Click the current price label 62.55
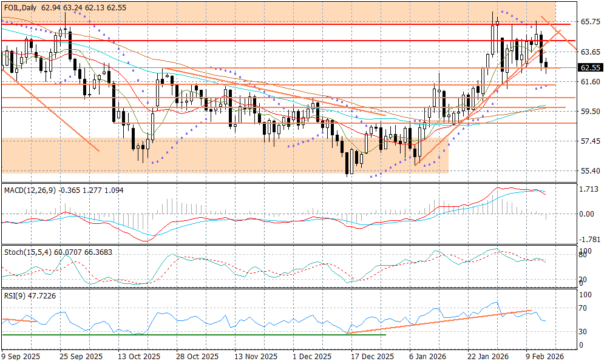The image size is (607, 364). click(x=591, y=68)
